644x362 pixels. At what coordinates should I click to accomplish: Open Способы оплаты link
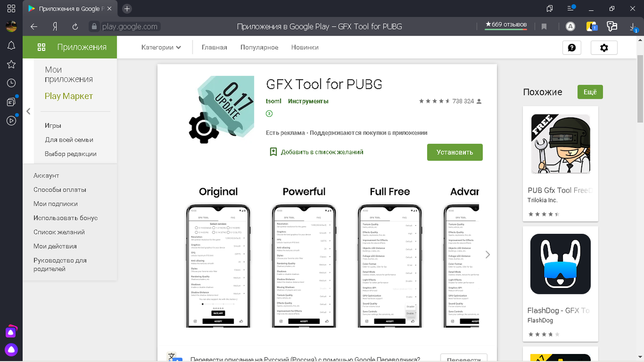click(60, 189)
